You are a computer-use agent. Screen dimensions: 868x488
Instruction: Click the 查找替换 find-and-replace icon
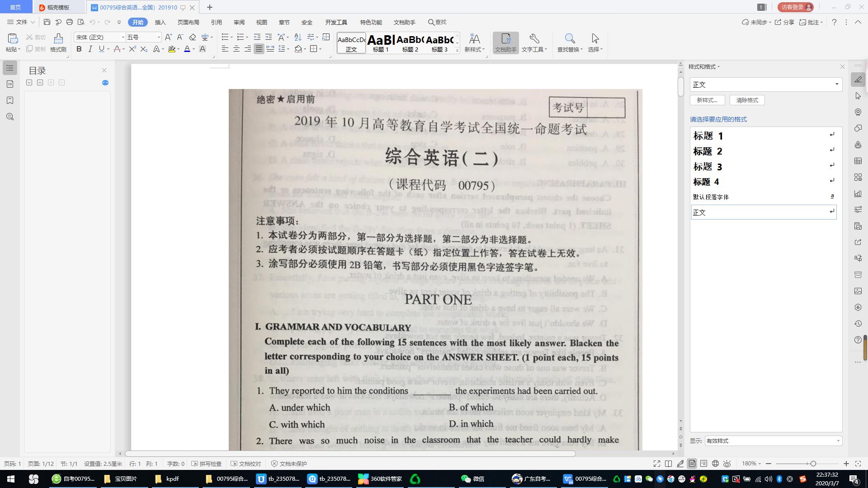point(570,43)
